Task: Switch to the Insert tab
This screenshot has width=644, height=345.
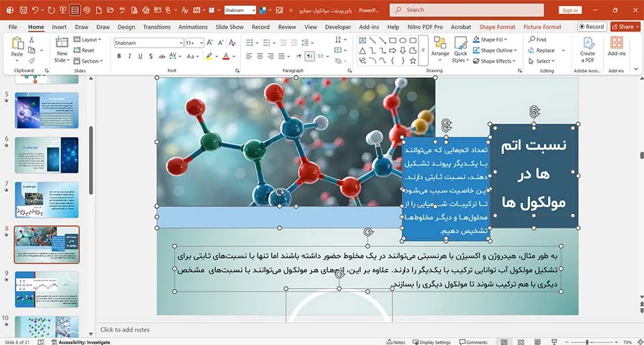Action: pos(59,27)
